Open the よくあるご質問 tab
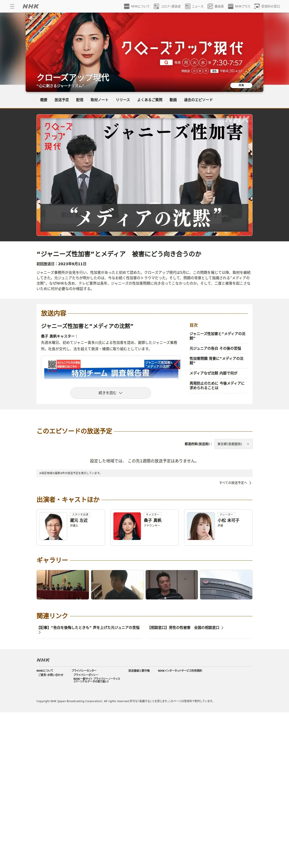289x868 pixels. [x=150, y=100]
